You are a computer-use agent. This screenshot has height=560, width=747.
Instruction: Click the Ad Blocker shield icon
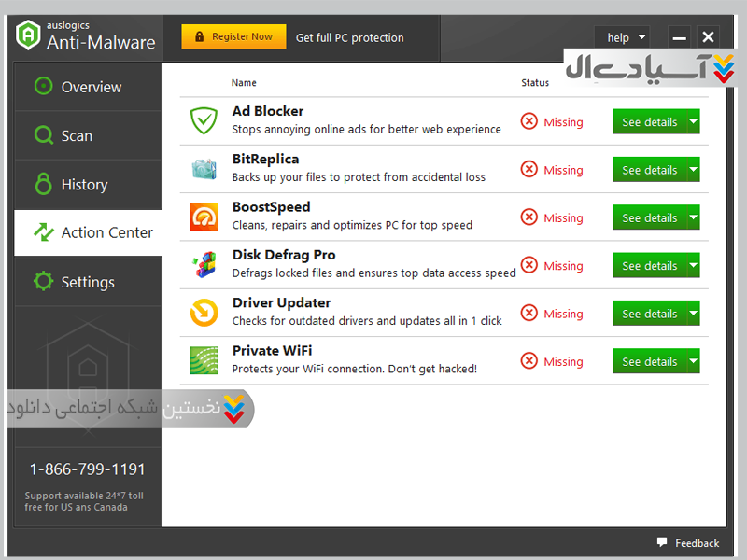pyautogui.click(x=204, y=121)
